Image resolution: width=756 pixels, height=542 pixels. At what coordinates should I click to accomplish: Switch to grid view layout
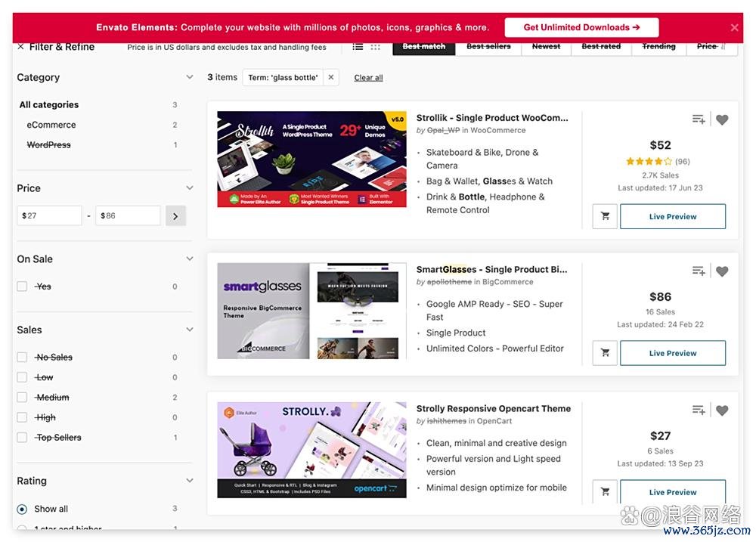(375, 47)
